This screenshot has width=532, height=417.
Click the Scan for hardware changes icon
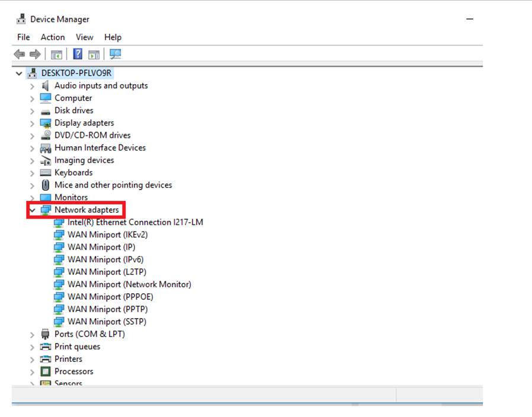point(115,54)
